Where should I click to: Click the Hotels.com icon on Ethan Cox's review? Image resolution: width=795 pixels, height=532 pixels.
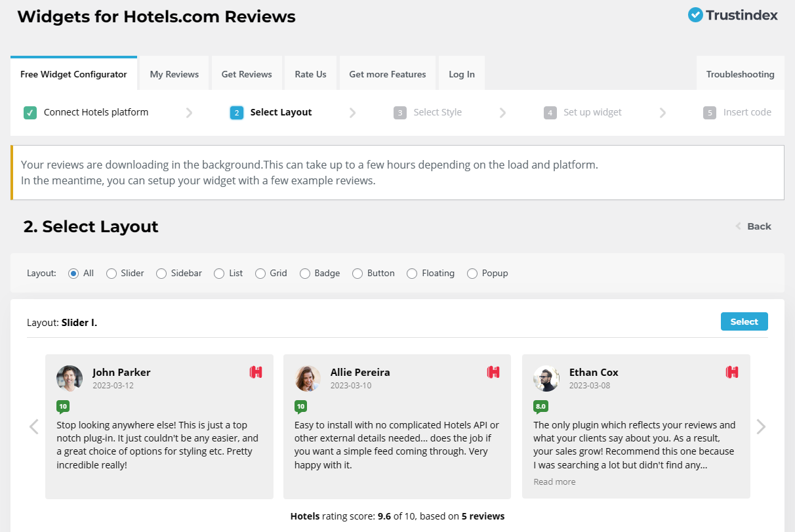[733, 371]
